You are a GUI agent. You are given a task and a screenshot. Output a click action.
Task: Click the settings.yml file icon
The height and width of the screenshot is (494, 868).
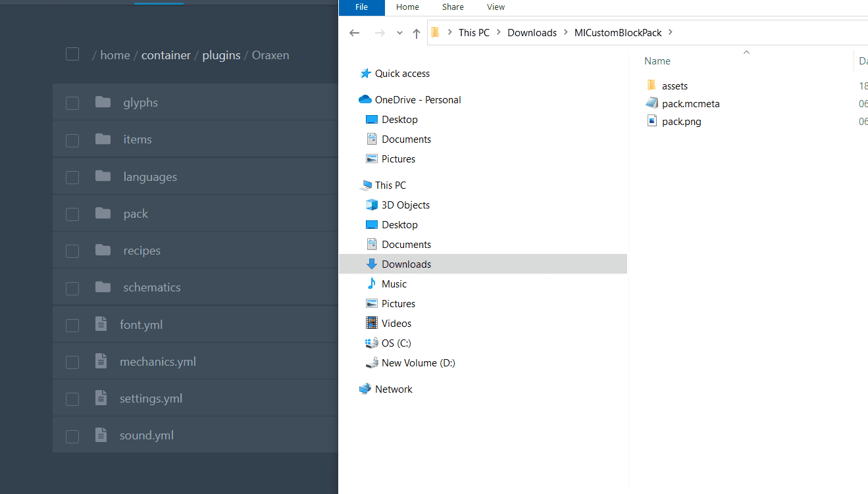click(x=101, y=398)
